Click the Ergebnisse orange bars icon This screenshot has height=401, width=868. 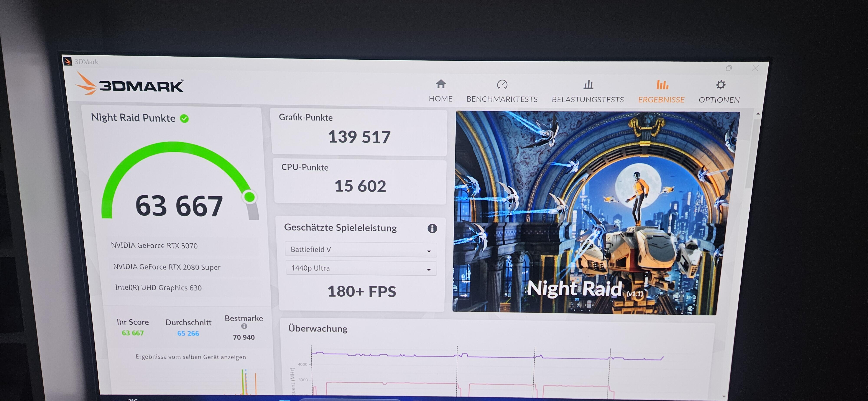point(662,85)
